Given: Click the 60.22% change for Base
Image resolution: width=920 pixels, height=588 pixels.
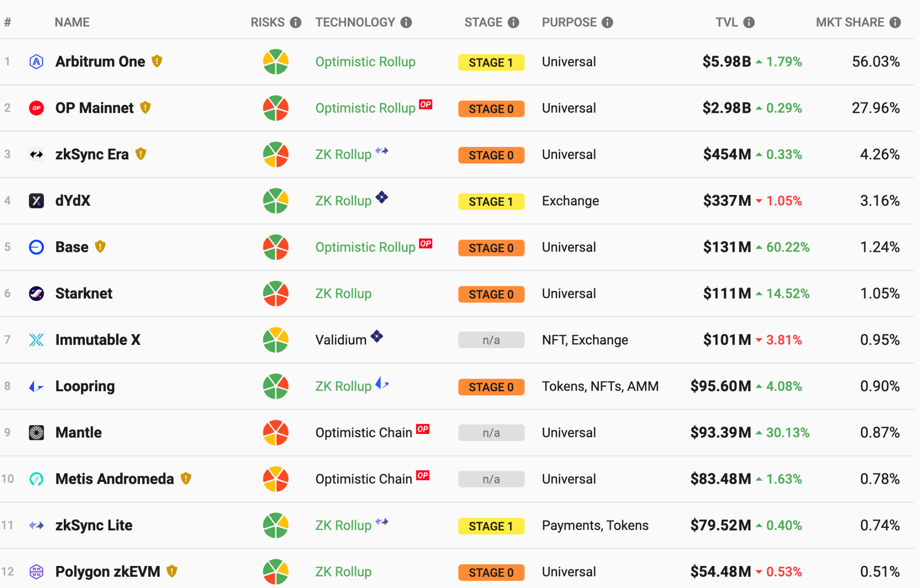Looking at the screenshot, I should click(787, 247).
